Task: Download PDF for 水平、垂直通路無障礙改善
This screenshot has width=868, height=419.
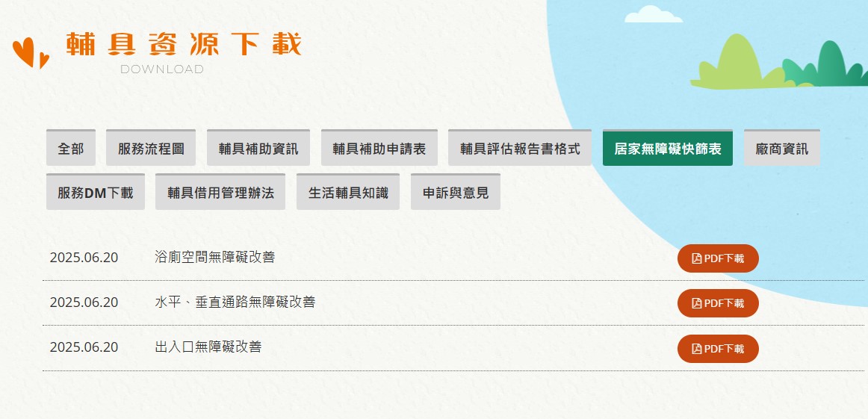Action: 718,303
